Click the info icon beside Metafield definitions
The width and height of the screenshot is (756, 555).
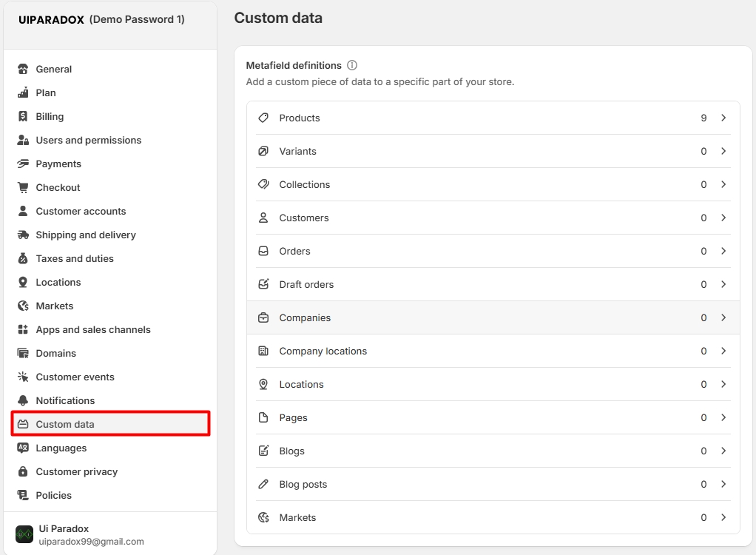(x=352, y=65)
